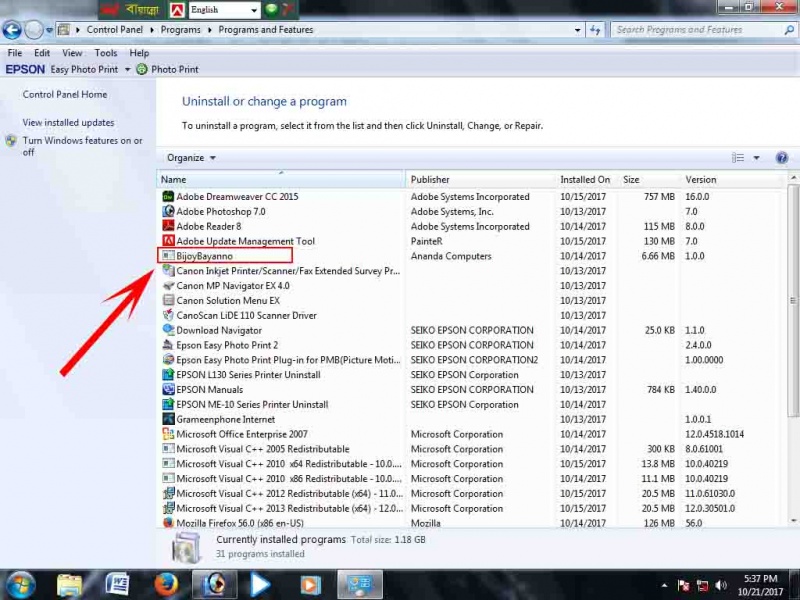Image resolution: width=800 pixels, height=600 pixels.
Task: Click the Microsoft Office Enterprise 2007 icon
Action: [168, 434]
